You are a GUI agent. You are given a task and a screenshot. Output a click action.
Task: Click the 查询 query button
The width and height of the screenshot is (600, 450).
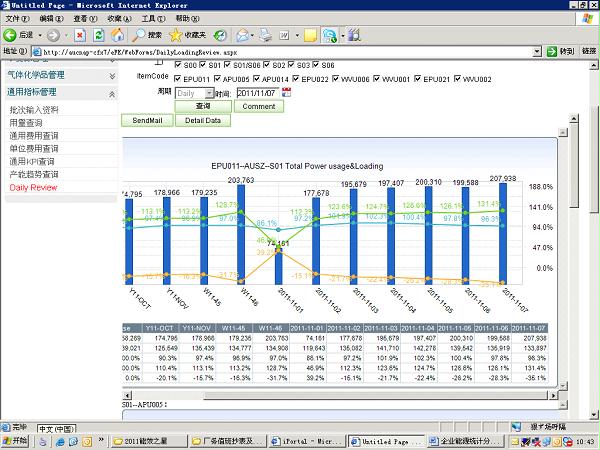[203, 106]
